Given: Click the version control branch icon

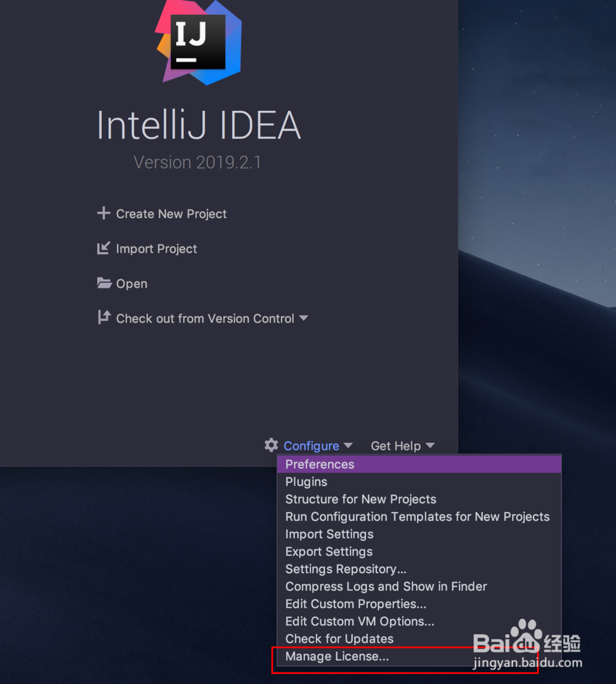Looking at the screenshot, I should click(x=103, y=317).
